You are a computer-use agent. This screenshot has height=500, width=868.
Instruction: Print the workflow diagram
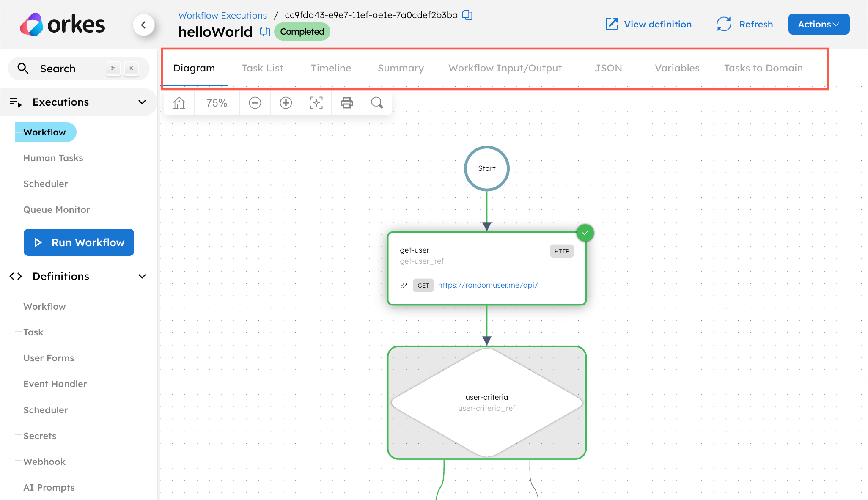(x=347, y=103)
